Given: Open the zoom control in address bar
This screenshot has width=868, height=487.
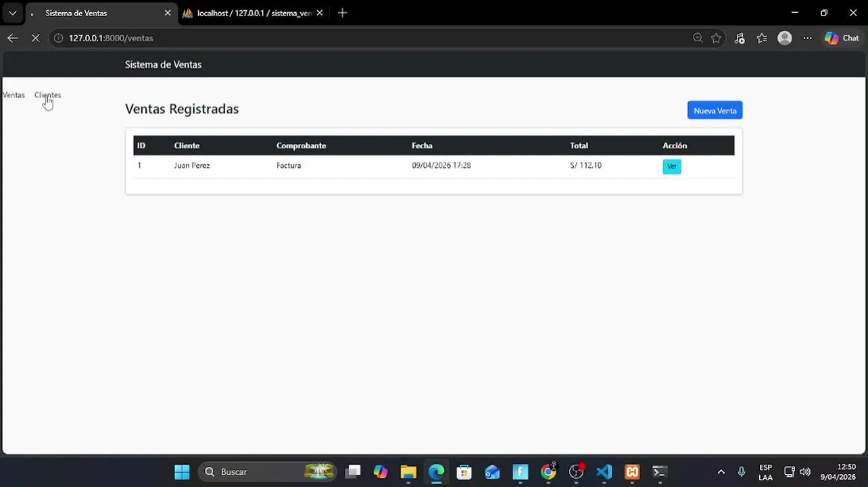Looking at the screenshot, I should click(698, 38).
